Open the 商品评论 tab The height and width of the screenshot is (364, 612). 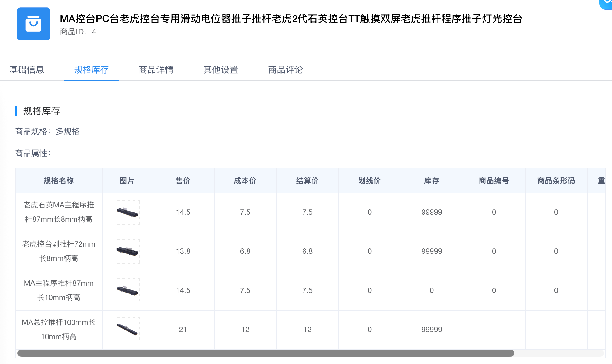[x=285, y=70]
